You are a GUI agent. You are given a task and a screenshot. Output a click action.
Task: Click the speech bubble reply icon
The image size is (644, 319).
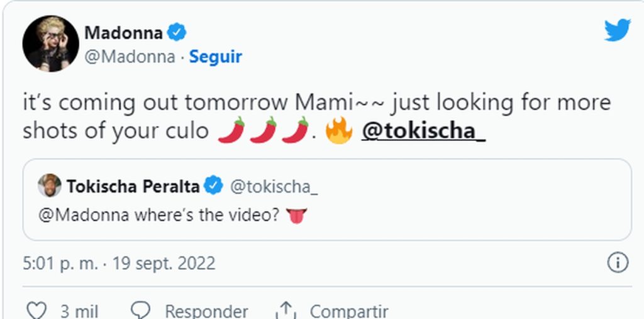pyautogui.click(x=142, y=310)
